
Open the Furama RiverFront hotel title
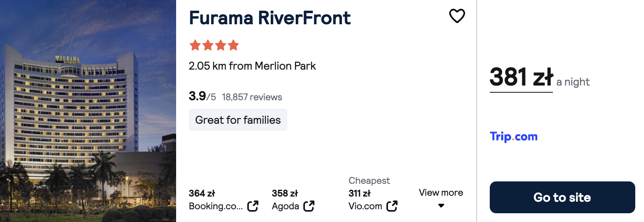(x=270, y=18)
